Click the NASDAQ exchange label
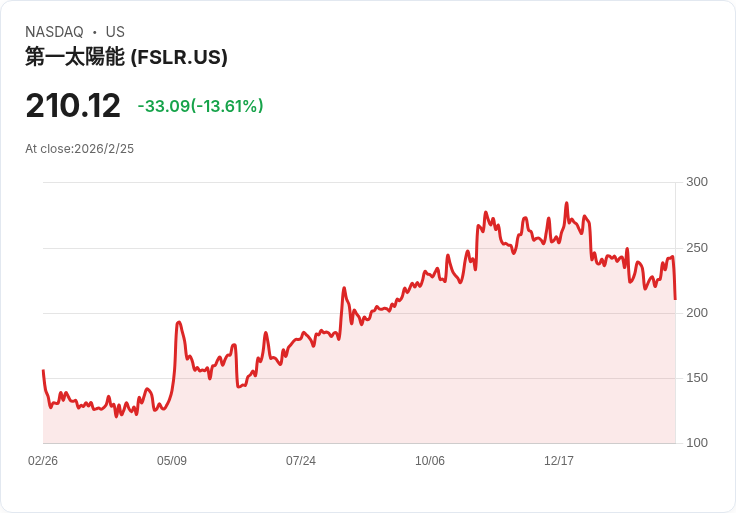 click(54, 32)
